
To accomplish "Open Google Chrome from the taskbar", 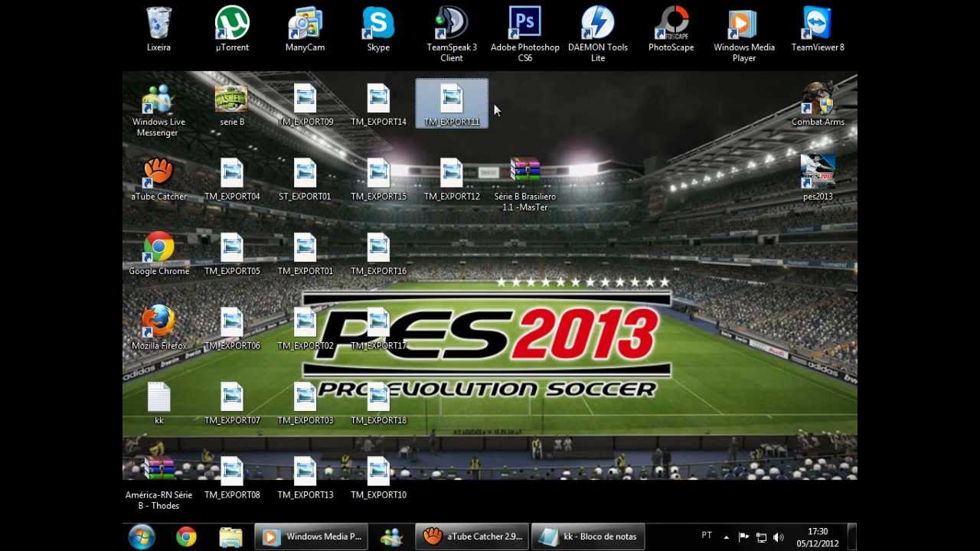I will click(186, 536).
